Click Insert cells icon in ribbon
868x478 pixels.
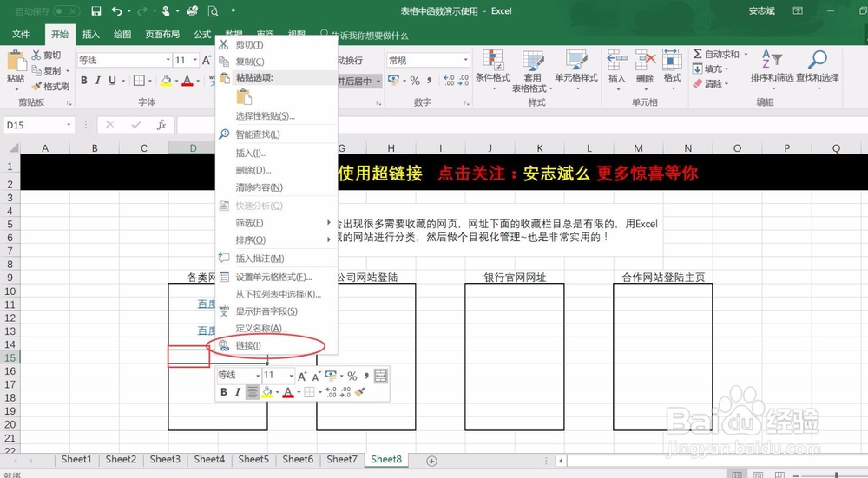point(616,61)
